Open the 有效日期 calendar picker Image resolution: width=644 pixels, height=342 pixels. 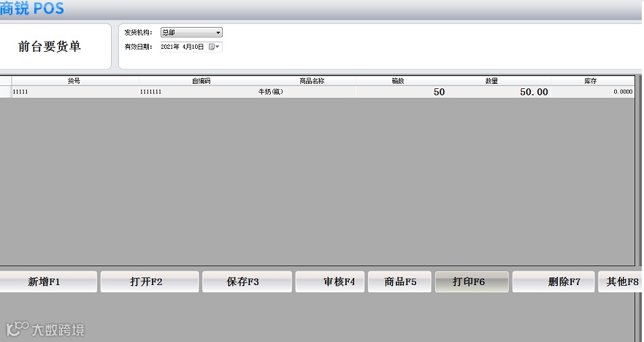(215, 47)
